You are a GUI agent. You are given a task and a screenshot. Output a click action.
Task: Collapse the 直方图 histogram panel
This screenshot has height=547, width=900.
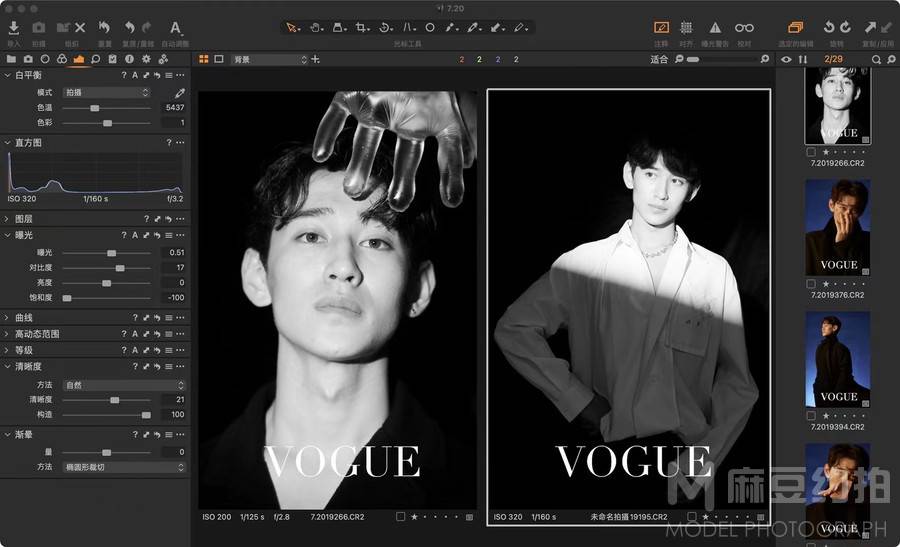(x=7, y=143)
